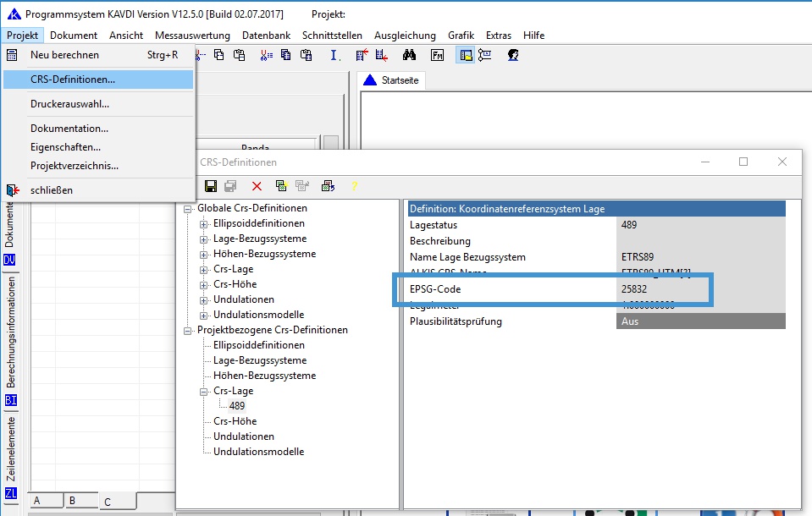Screen dimensions: 812x516
Task: Open the Ansicht menu
Action: pyautogui.click(x=126, y=36)
